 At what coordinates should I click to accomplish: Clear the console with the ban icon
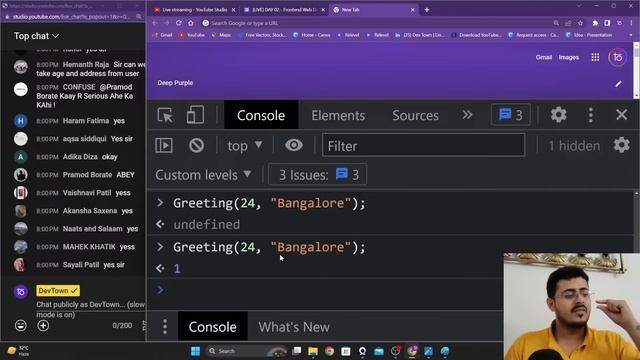coord(196,145)
